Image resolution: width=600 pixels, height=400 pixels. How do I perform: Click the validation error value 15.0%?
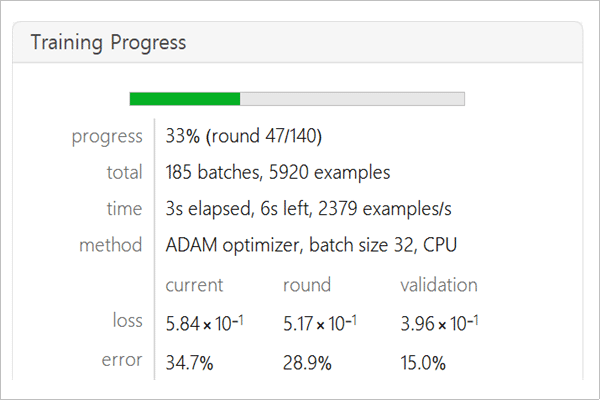coord(423,363)
